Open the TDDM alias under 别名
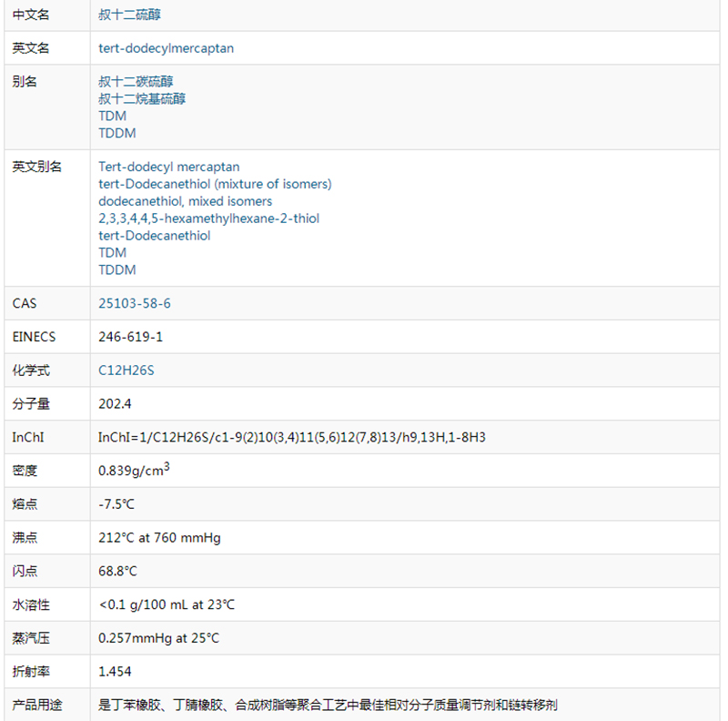This screenshot has width=728, height=721. point(116,133)
